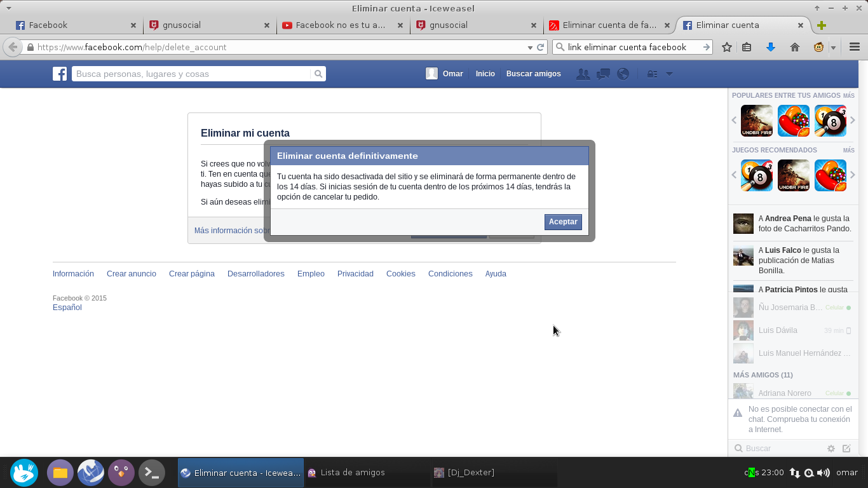Screen dimensions: 868x488
Task: Close the active Eliminar cuenta tab
Action: coord(801,25)
